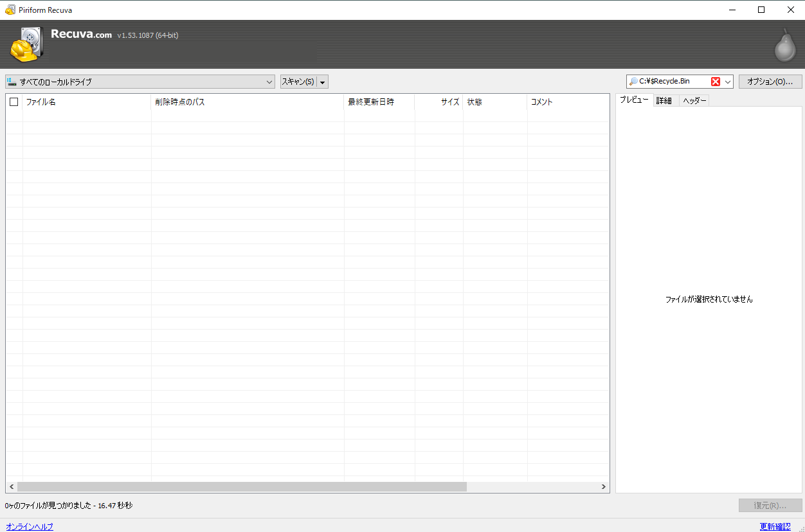
Task: Clear the path filter with red X icon
Action: (x=716, y=82)
